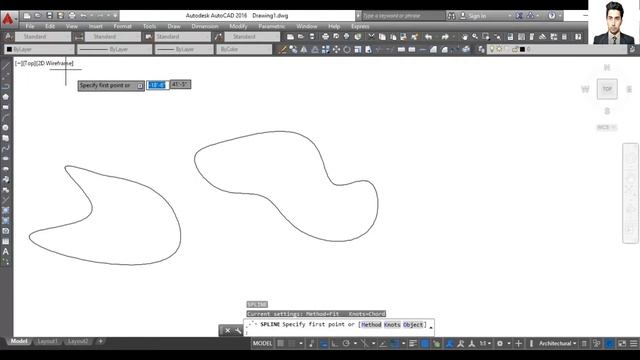Click the Paste icon in standard toolbar
This screenshot has width=640, height=360.
coord(393,37)
